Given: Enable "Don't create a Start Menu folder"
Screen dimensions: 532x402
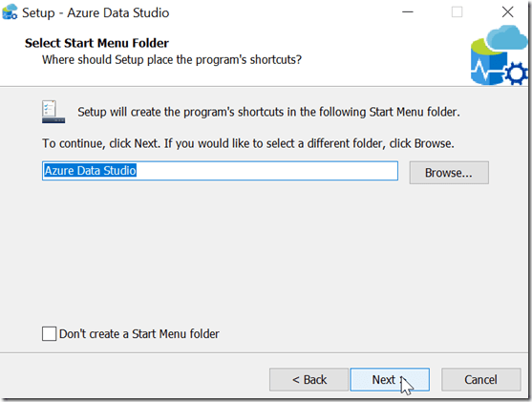Looking at the screenshot, I should pos(50,334).
